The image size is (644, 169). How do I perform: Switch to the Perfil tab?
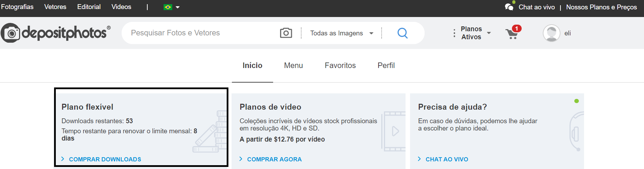pos(386,65)
